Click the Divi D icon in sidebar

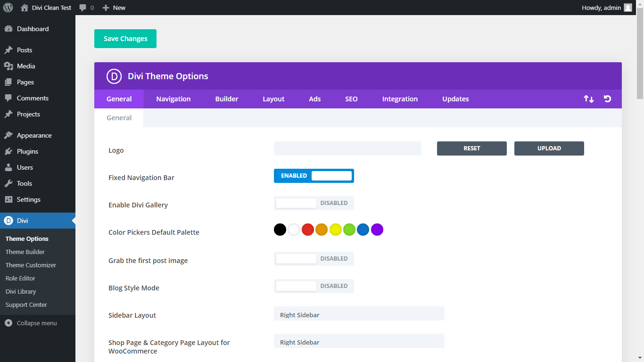tap(8, 221)
